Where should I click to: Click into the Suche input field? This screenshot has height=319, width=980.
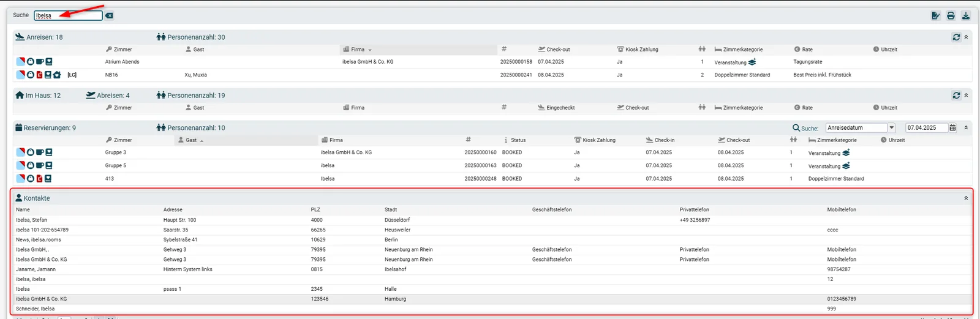[68, 15]
